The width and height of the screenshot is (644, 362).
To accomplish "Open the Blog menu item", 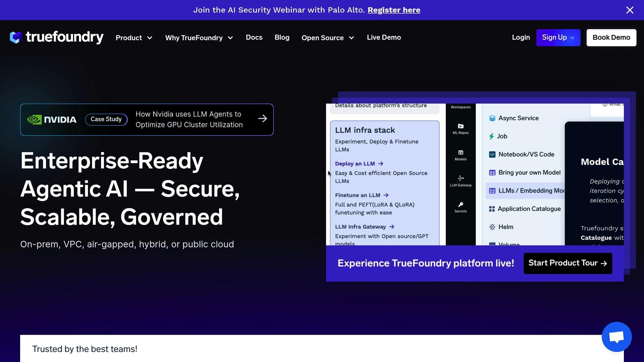I will click(282, 37).
